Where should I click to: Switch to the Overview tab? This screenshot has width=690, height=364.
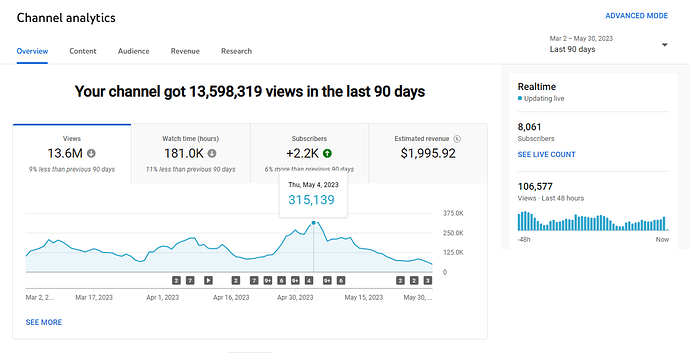tap(32, 51)
